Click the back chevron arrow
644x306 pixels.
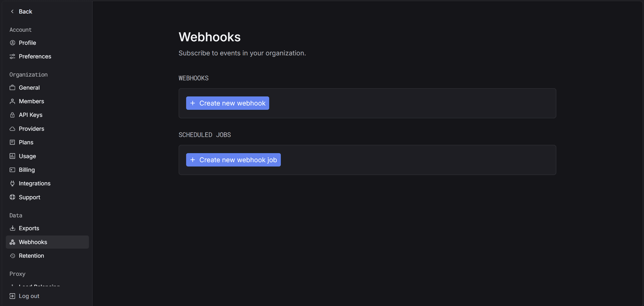coord(12,11)
